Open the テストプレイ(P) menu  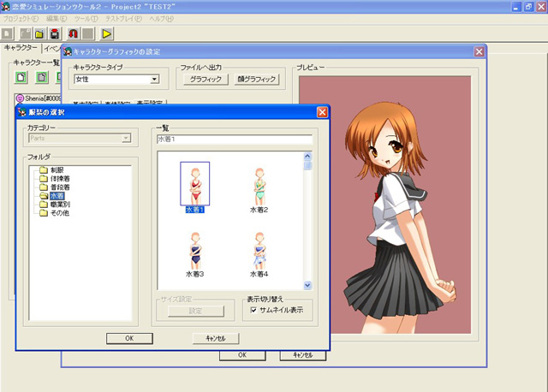coord(123,19)
